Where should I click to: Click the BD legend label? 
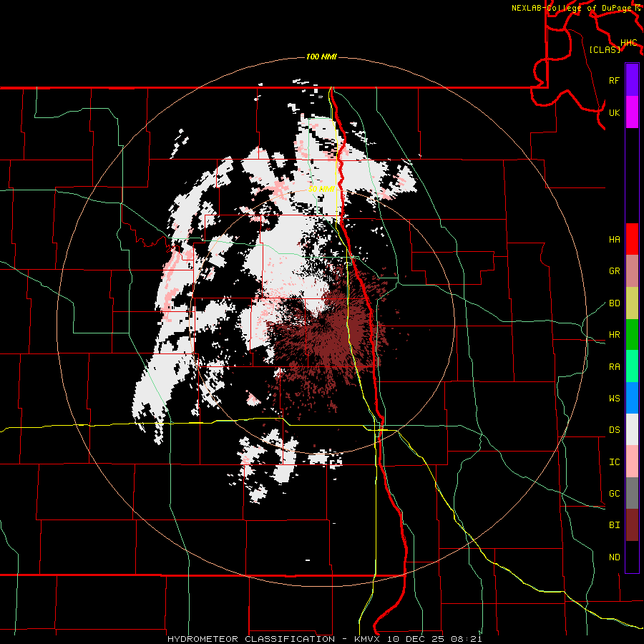614,303
